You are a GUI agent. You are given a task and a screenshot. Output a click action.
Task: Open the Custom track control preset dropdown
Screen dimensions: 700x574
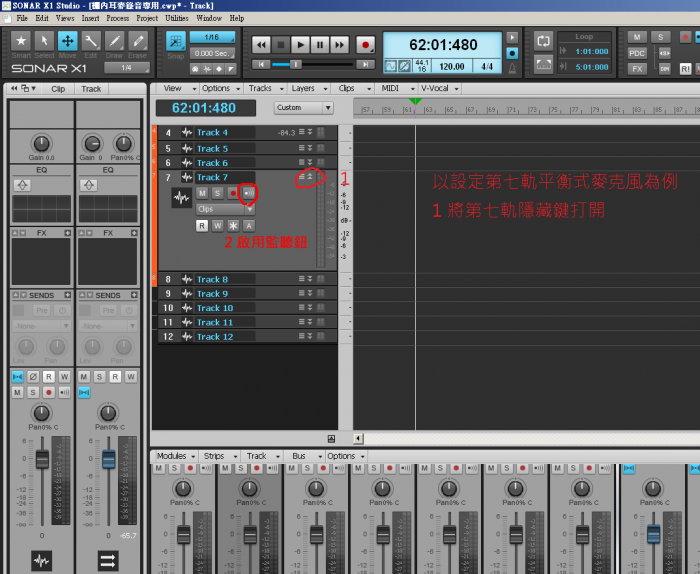[303, 108]
